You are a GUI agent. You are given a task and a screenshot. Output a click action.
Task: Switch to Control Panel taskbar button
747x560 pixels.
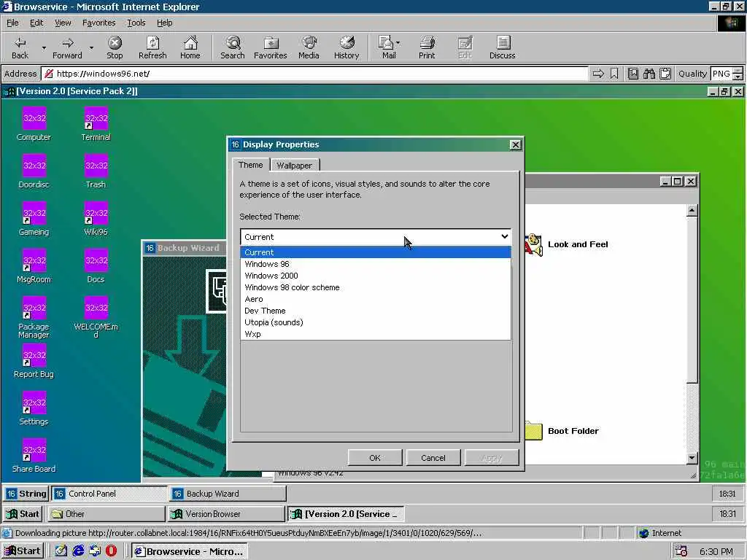109,494
